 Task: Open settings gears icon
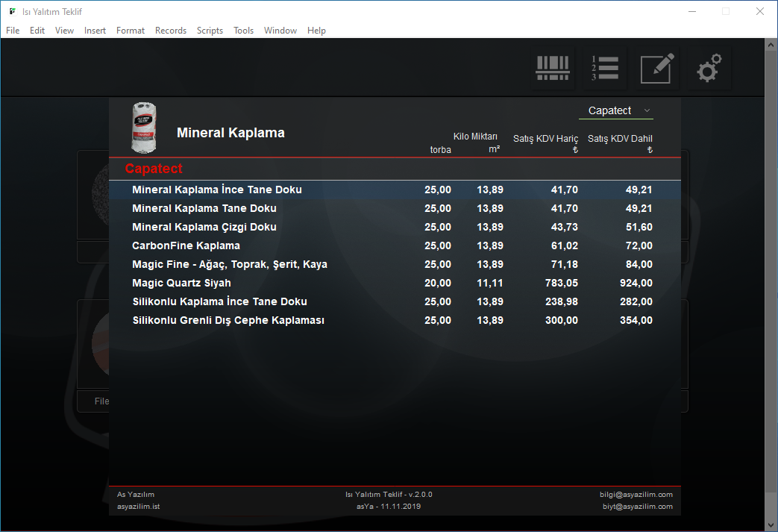(709, 68)
